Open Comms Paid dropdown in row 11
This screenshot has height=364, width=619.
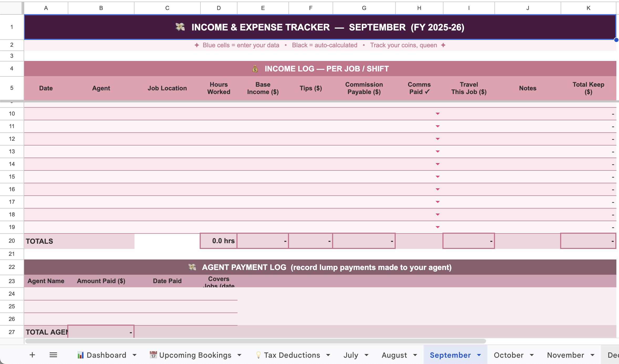pyautogui.click(x=438, y=126)
